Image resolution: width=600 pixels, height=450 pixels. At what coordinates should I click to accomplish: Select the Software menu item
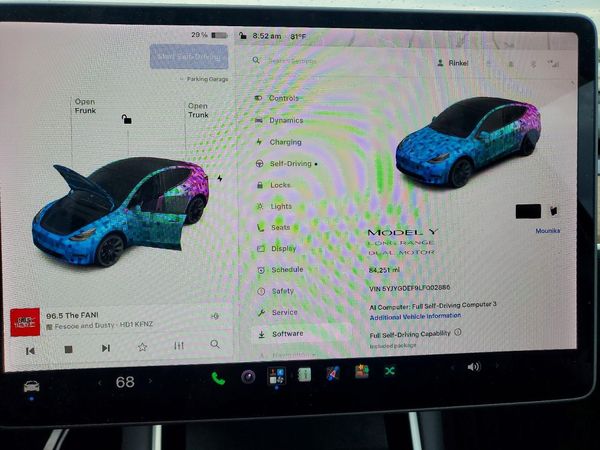[x=300, y=334]
